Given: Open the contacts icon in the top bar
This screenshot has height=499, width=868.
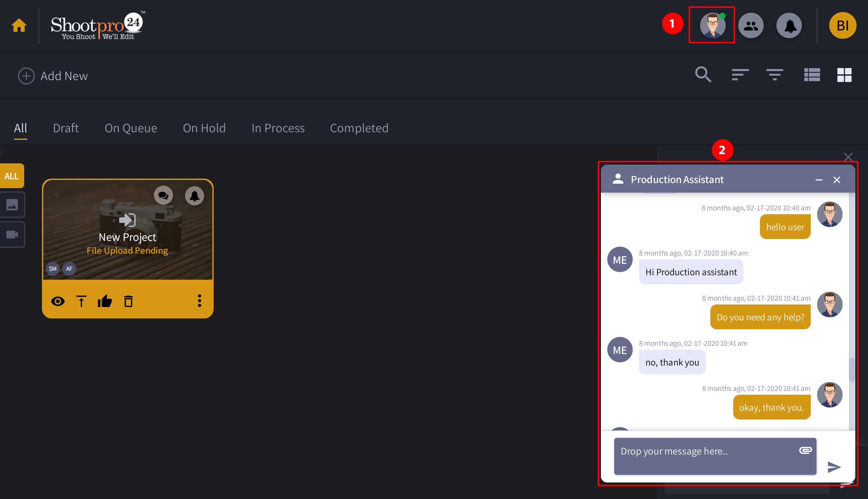Looking at the screenshot, I should (x=751, y=25).
